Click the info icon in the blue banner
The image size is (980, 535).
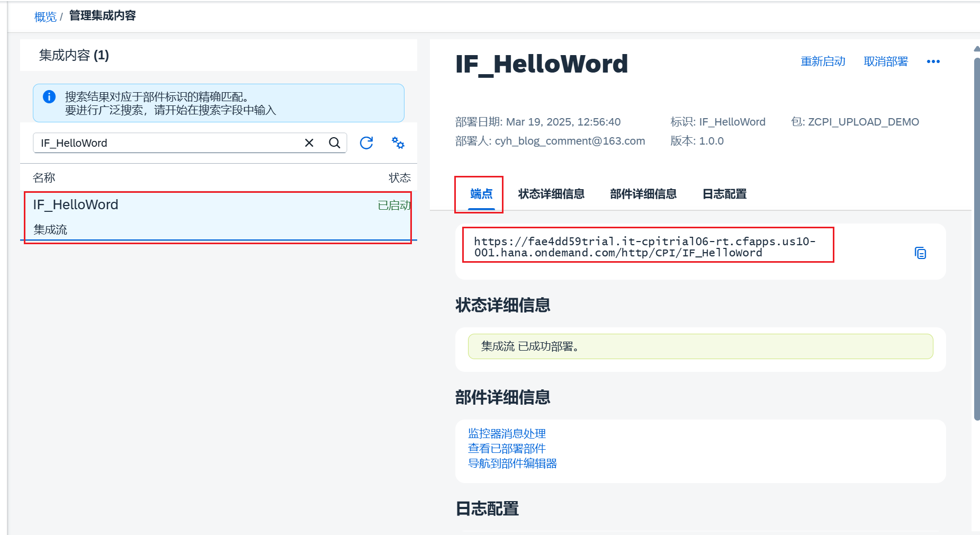coord(49,96)
